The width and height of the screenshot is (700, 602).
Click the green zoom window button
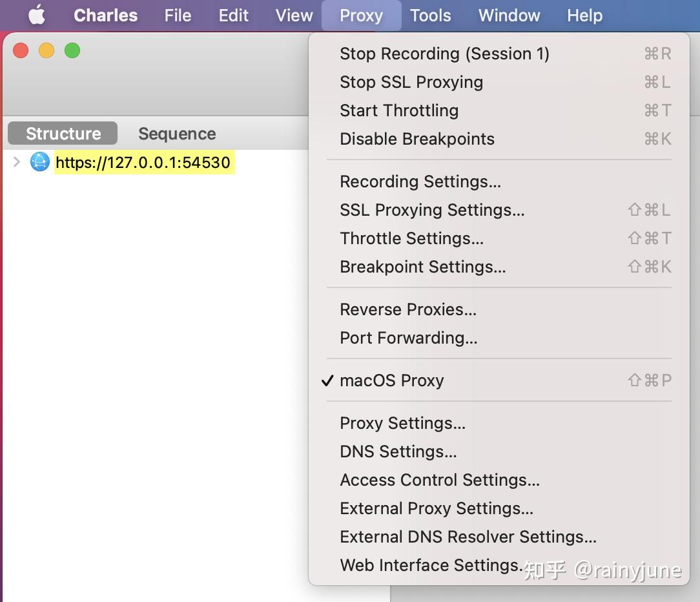coord(72,50)
